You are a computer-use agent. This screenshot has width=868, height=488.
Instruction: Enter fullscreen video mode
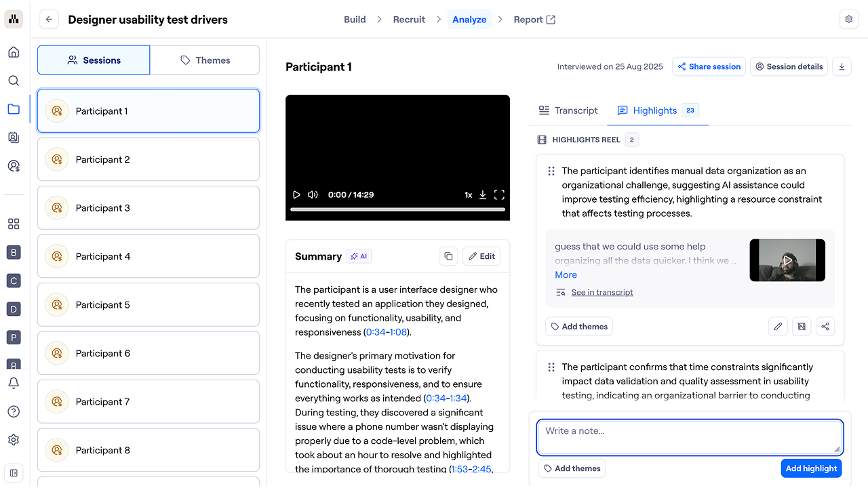tap(499, 195)
